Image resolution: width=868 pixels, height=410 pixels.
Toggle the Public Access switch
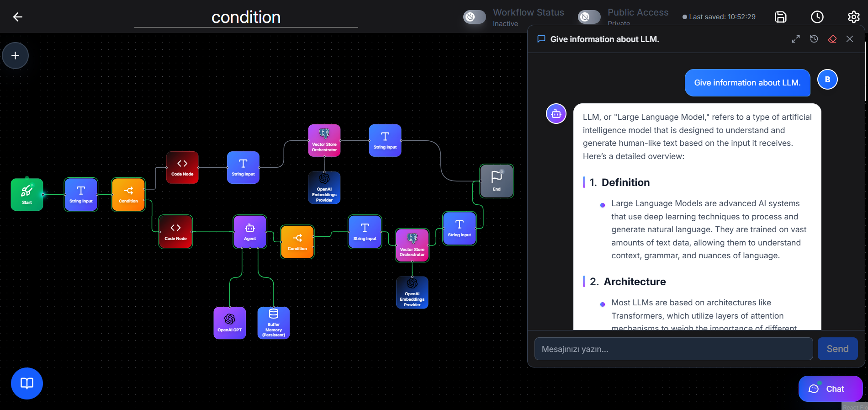(589, 17)
